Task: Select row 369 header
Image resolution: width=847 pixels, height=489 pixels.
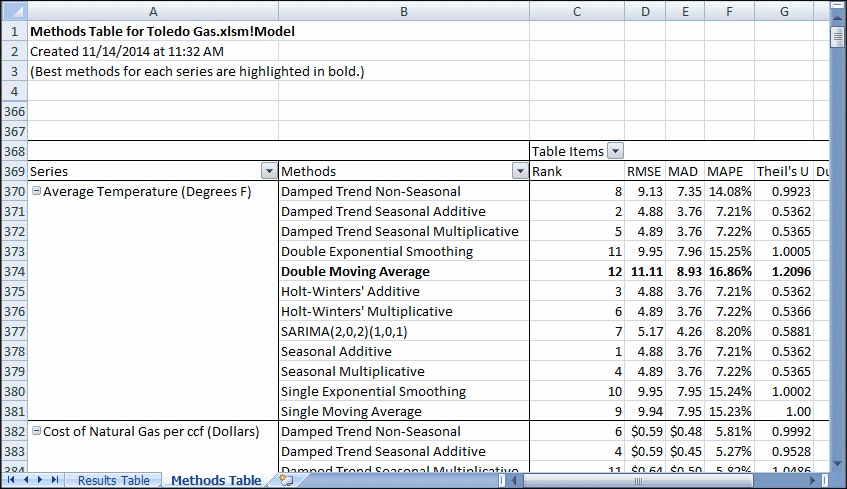Action: (14, 171)
